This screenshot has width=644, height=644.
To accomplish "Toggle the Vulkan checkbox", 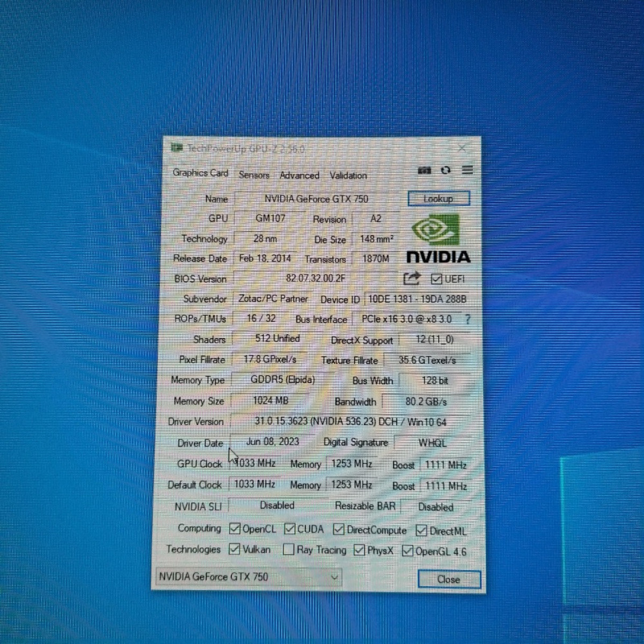I will point(235,549).
